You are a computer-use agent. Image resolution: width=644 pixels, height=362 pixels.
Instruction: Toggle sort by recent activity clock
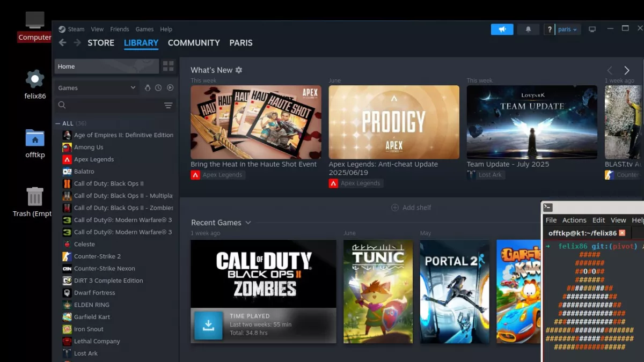pos(158,88)
